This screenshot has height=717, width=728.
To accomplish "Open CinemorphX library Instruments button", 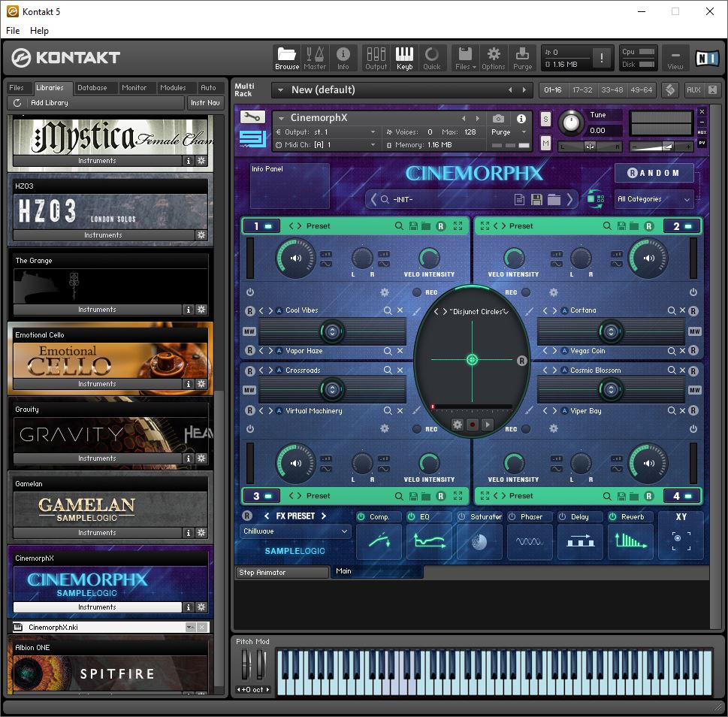I will [97, 607].
